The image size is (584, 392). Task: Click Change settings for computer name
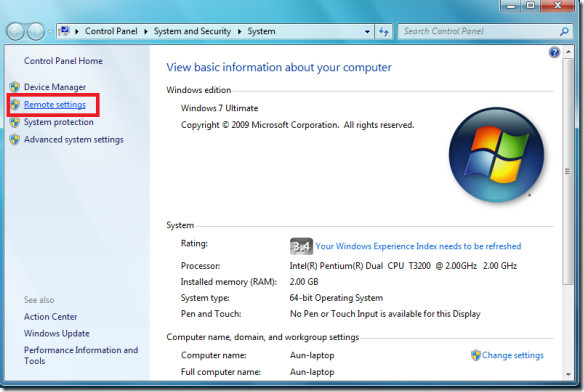pyautogui.click(x=512, y=355)
